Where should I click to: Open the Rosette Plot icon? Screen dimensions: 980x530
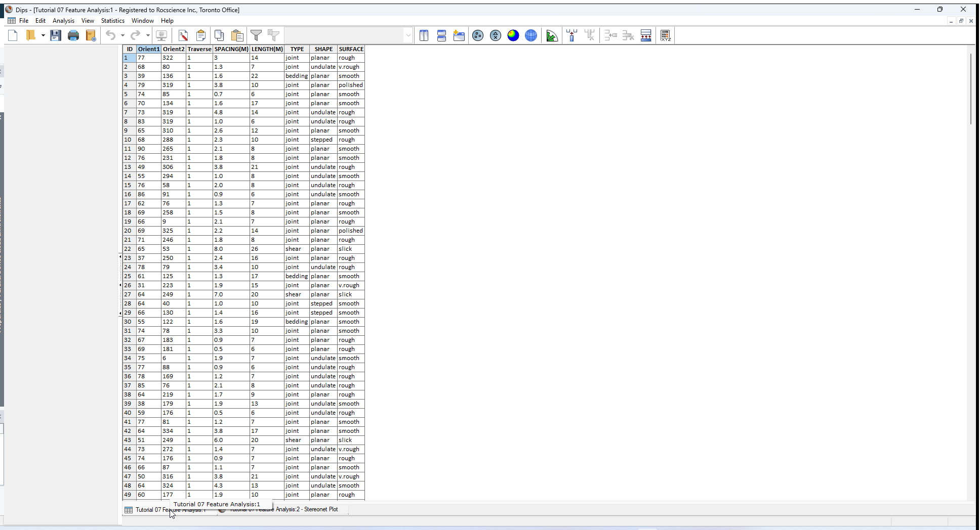[551, 35]
